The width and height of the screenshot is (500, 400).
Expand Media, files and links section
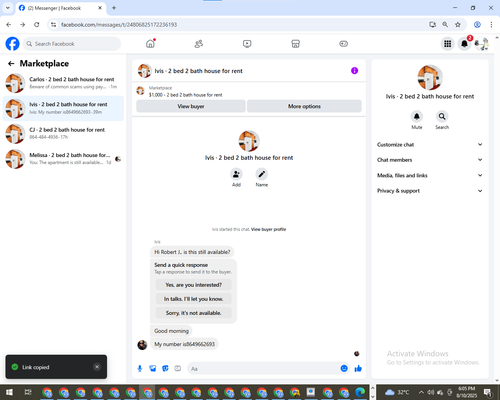(x=430, y=175)
